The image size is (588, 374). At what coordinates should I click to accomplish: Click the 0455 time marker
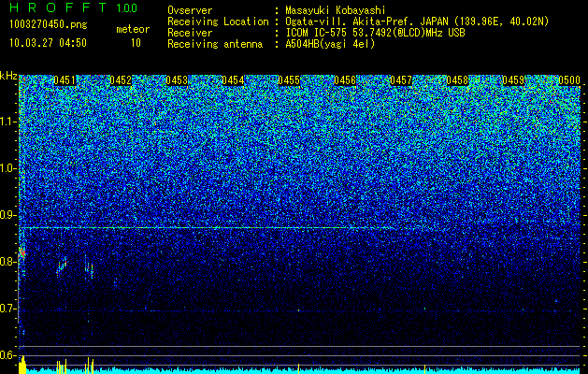pyautogui.click(x=289, y=80)
